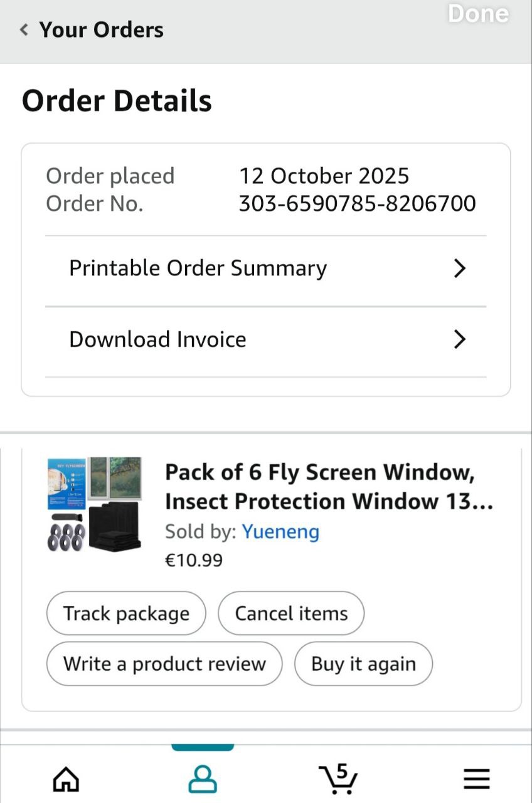
Task: Click the Buy it again button
Action: click(x=363, y=664)
